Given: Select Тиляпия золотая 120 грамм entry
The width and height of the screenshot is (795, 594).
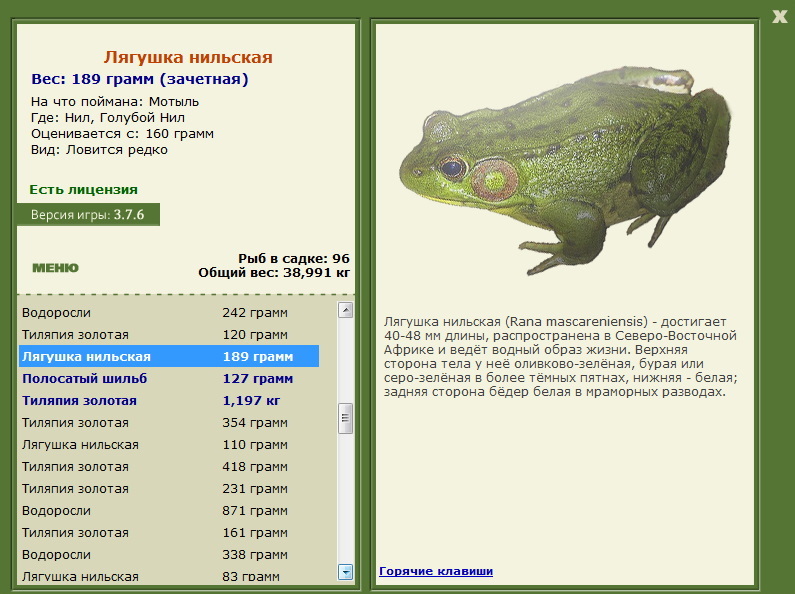Looking at the screenshot, I should [169, 335].
